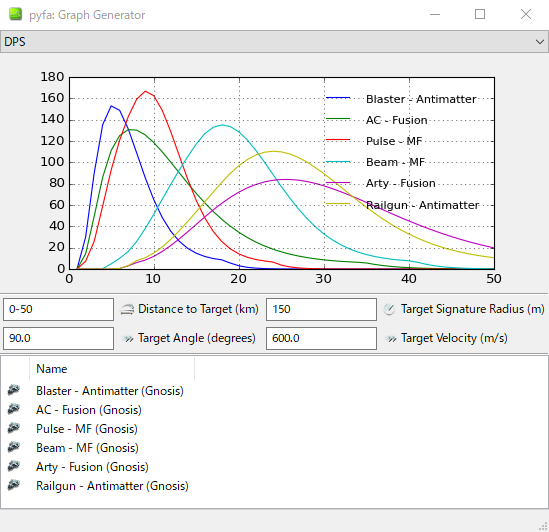Click Pulse - MF legend label in graph
This screenshot has width=549, height=532.
[x=394, y=141]
